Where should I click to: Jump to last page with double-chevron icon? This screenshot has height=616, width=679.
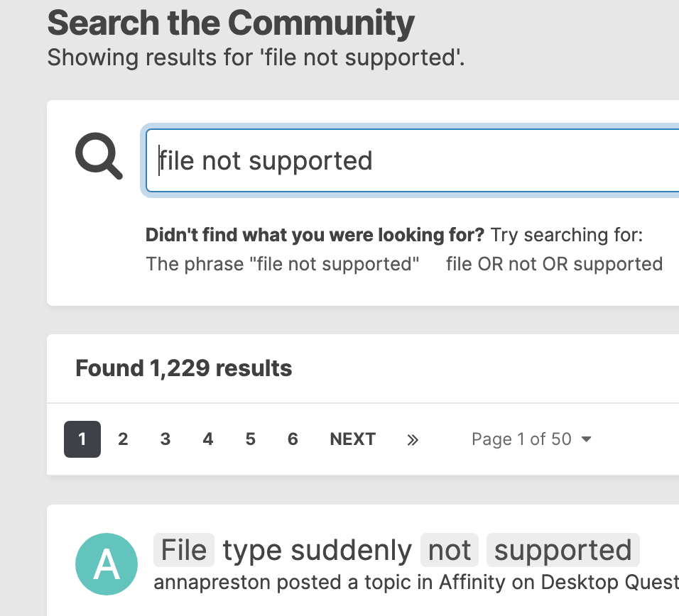[413, 440]
